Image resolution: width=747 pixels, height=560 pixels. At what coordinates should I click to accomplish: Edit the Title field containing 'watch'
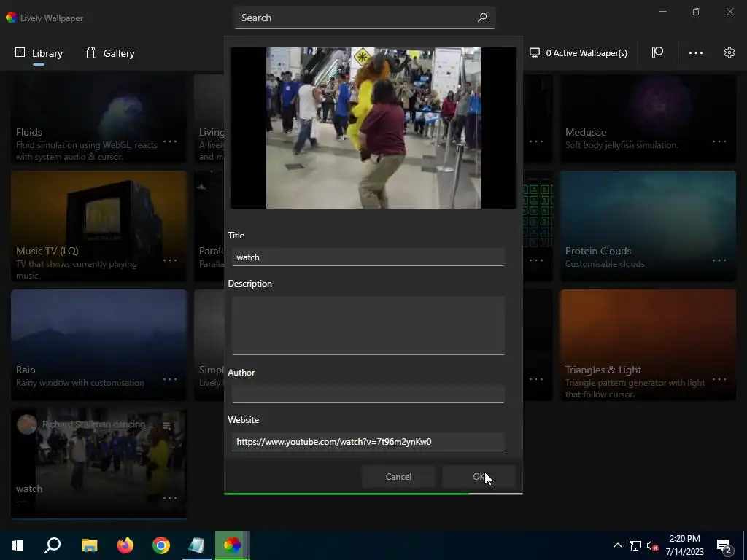(x=368, y=257)
